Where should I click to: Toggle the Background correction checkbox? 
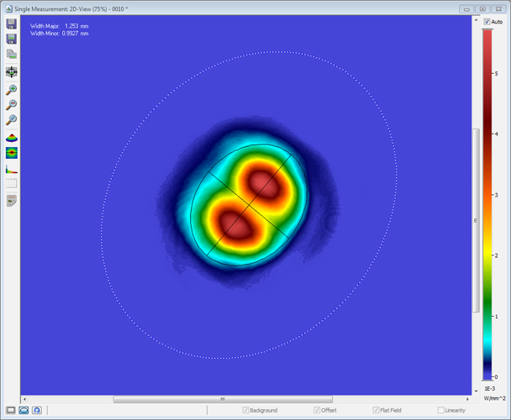tap(245, 410)
